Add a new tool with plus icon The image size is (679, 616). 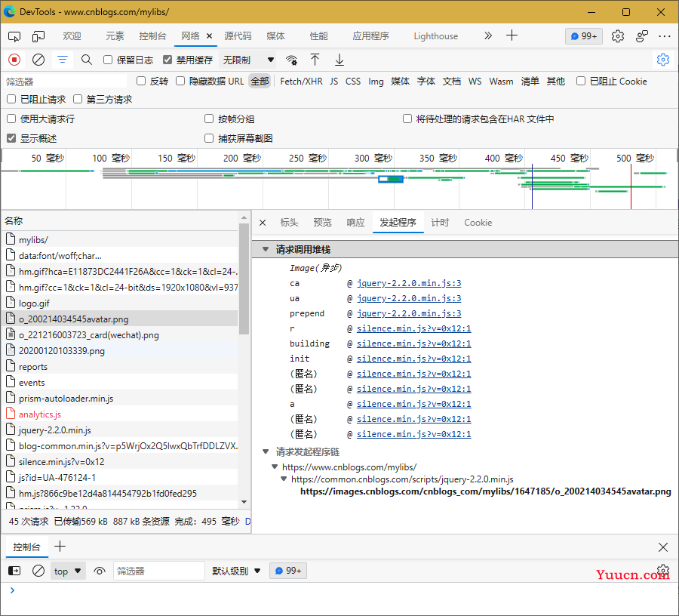(512, 35)
